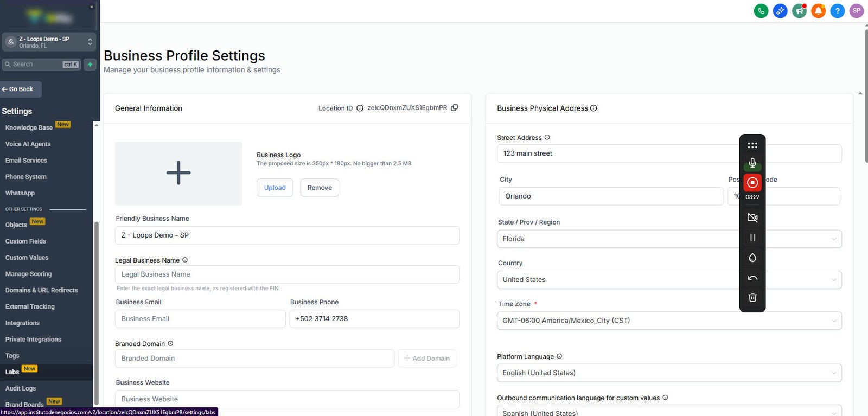
Task: Open Voice AI Agents settings
Action: point(28,144)
